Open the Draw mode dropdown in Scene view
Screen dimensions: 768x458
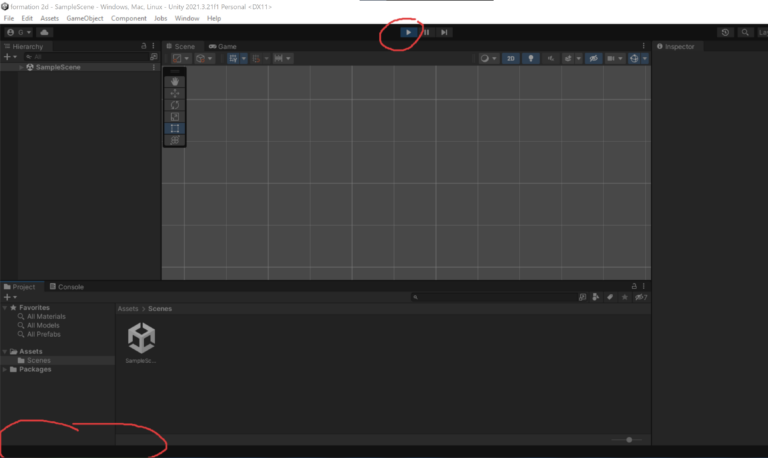point(489,58)
